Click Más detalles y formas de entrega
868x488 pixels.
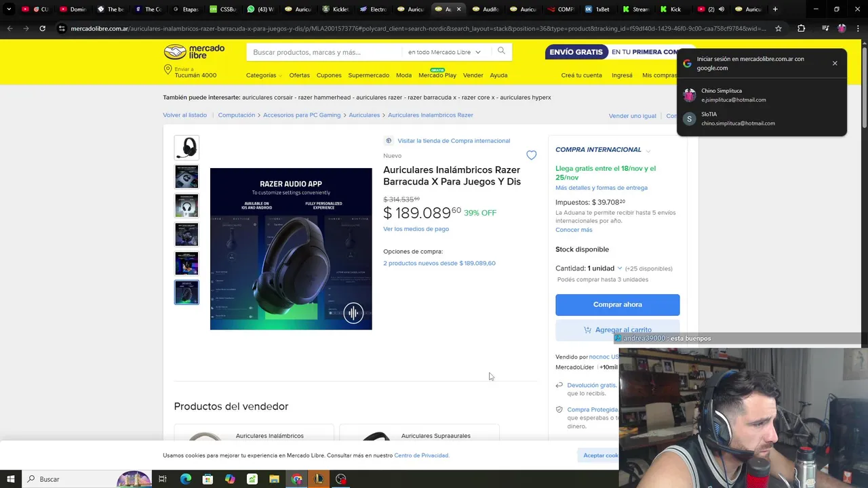(x=601, y=188)
